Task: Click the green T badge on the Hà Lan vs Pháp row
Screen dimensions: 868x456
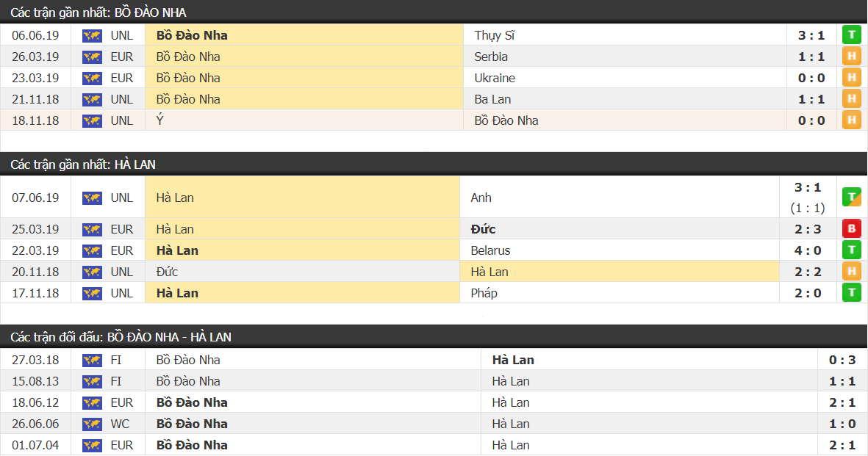Action: [x=851, y=293]
